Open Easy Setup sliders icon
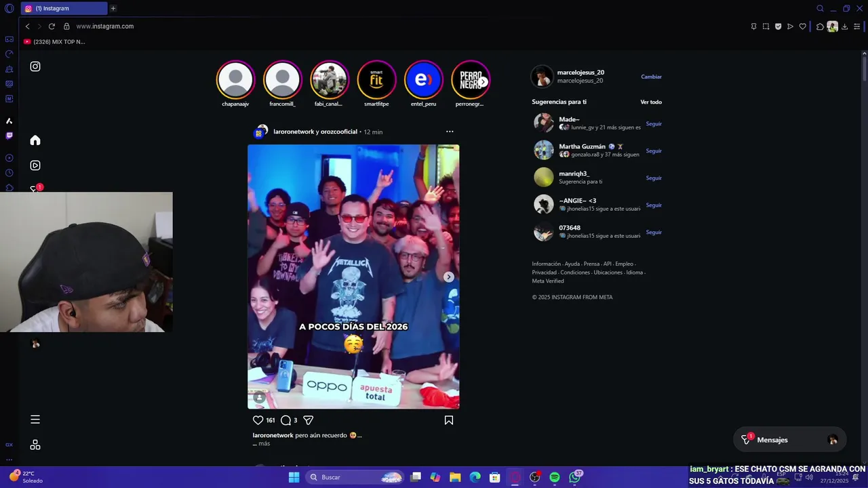 (x=857, y=26)
